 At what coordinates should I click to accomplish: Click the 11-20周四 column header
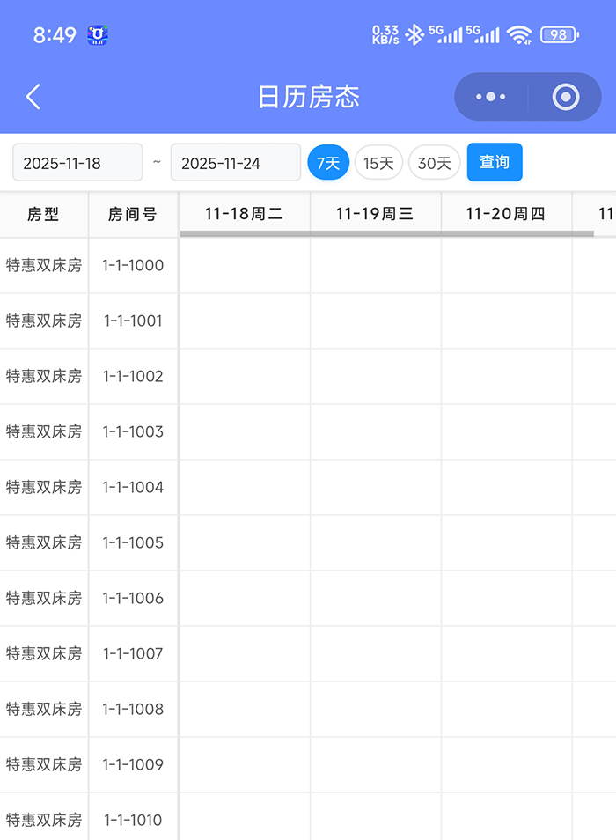point(506,213)
